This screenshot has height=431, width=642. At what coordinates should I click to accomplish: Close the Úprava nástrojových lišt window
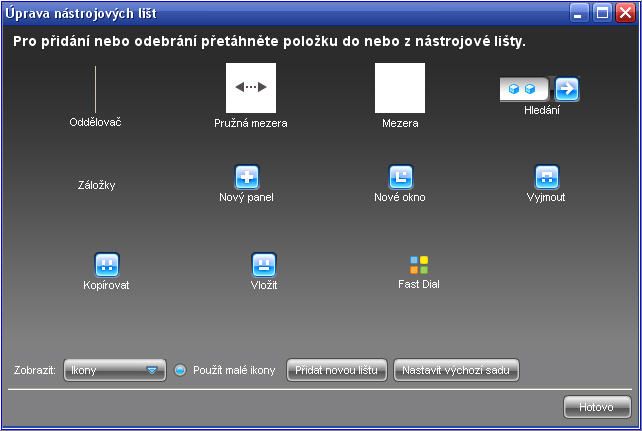coord(625,13)
